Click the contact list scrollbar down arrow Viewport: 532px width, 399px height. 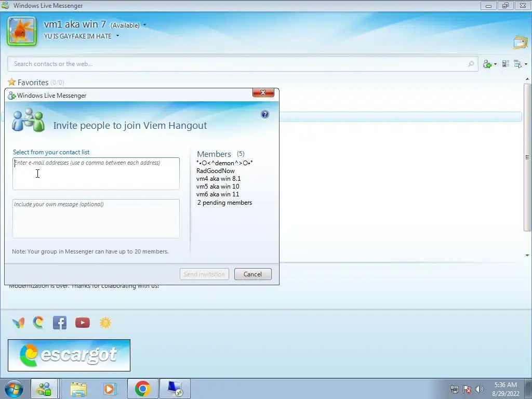527,255
